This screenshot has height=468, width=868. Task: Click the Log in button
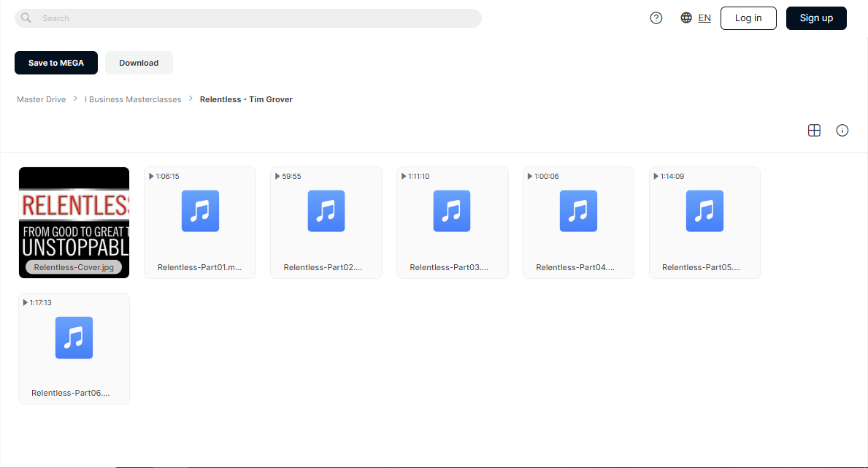pyautogui.click(x=748, y=18)
